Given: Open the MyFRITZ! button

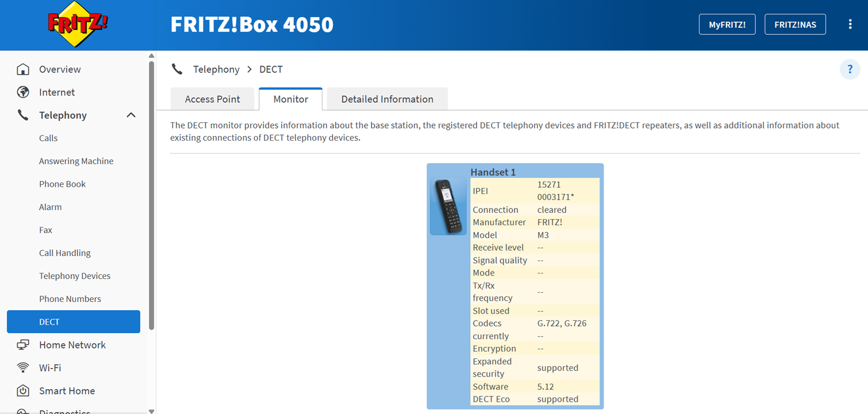Looking at the screenshot, I should (x=727, y=25).
